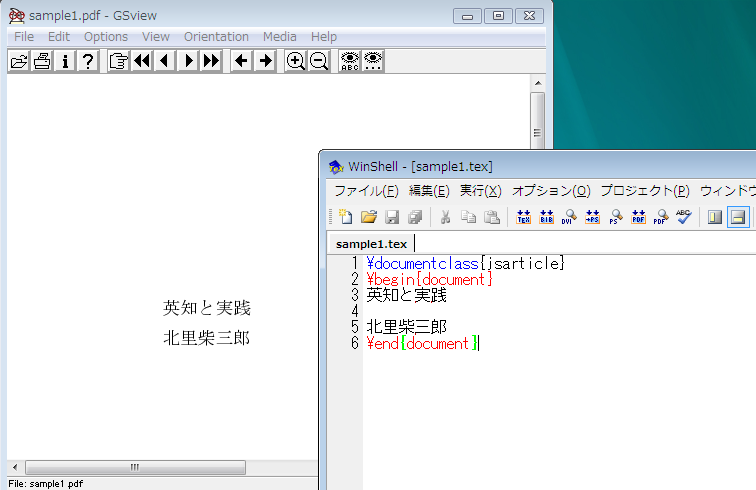Click the Go to page icon in GSview

118,61
